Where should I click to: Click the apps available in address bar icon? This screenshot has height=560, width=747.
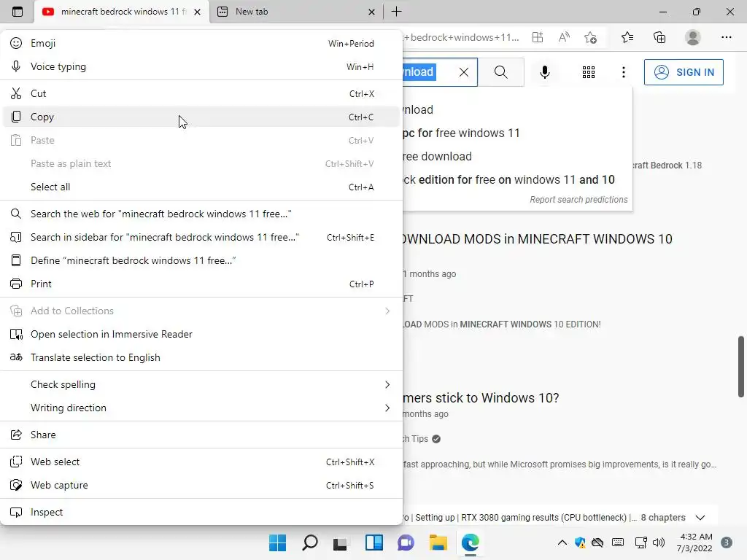(x=538, y=37)
